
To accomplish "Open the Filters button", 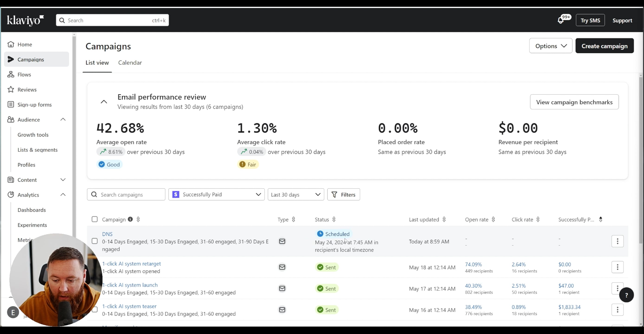I will click(344, 194).
